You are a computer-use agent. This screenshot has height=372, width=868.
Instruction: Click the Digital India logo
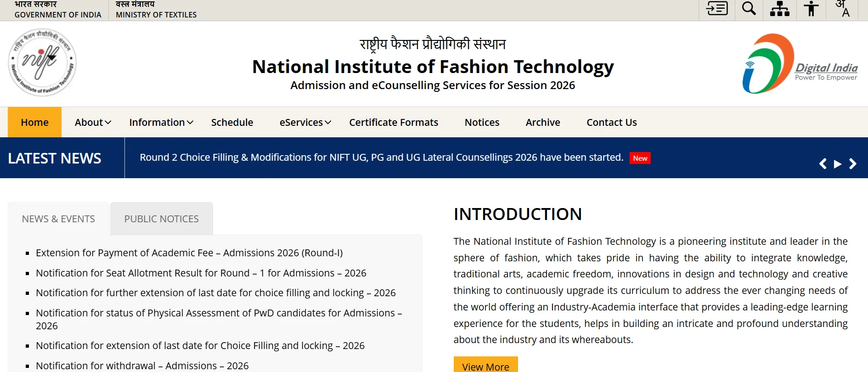pyautogui.click(x=800, y=64)
